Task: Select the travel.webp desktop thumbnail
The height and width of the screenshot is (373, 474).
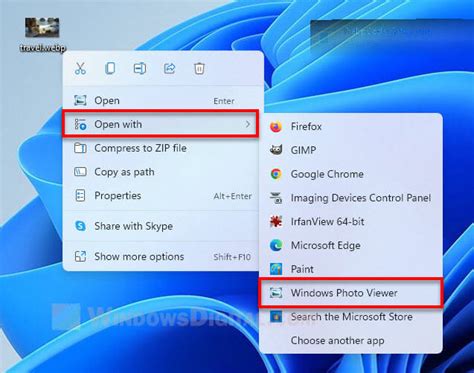Action: click(42, 28)
